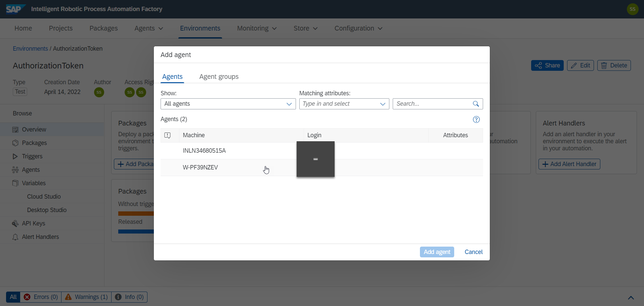Click the Add Package button
This screenshot has width=644, height=306.
[134, 164]
